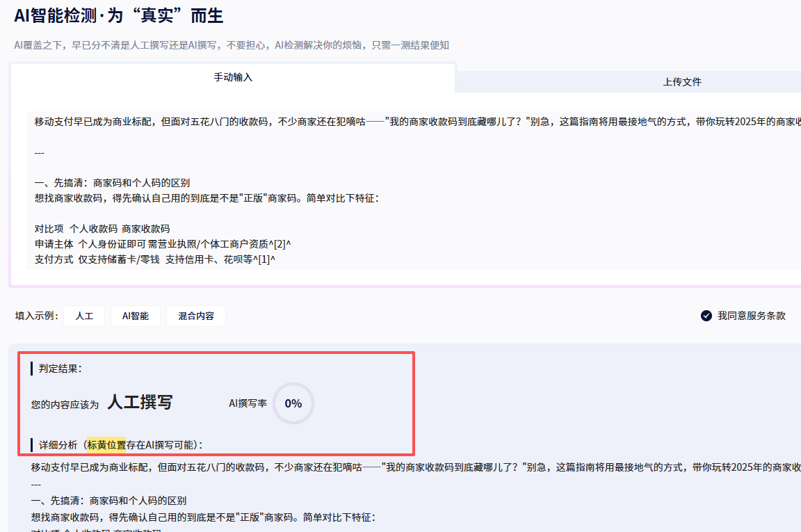Click the 填入示例 label
The width and height of the screenshot is (801, 532).
tap(37, 316)
